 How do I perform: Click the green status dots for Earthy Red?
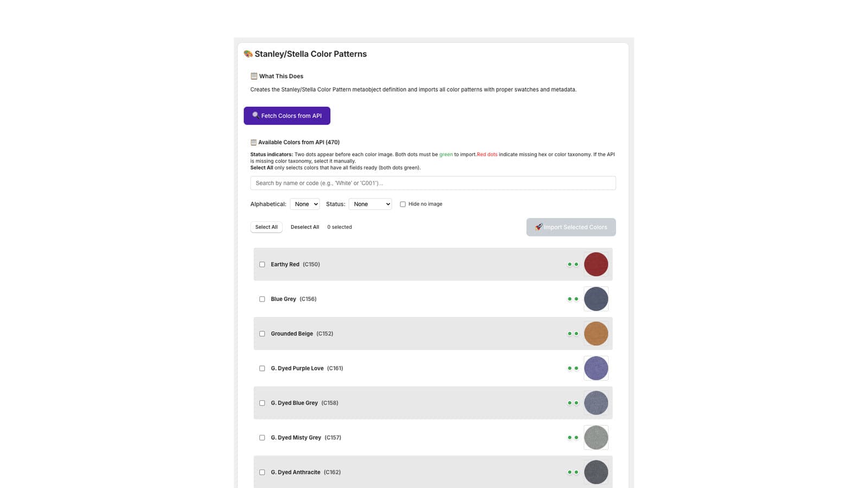click(x=573, y=265)
